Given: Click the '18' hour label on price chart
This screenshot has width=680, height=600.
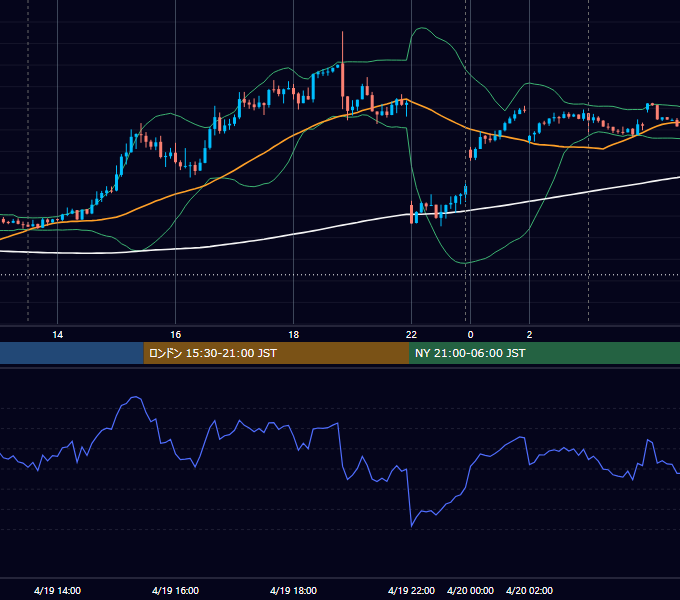Looking at the screenshot, I should pos(294,334).
